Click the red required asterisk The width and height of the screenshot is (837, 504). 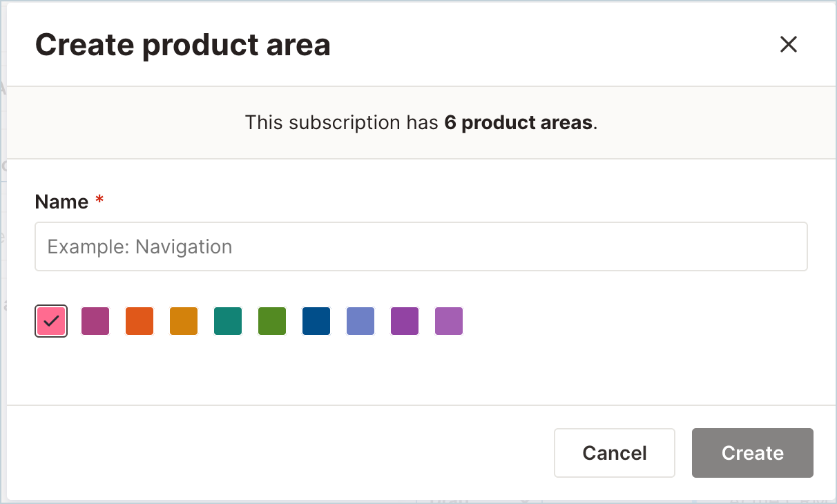(99, 200)
